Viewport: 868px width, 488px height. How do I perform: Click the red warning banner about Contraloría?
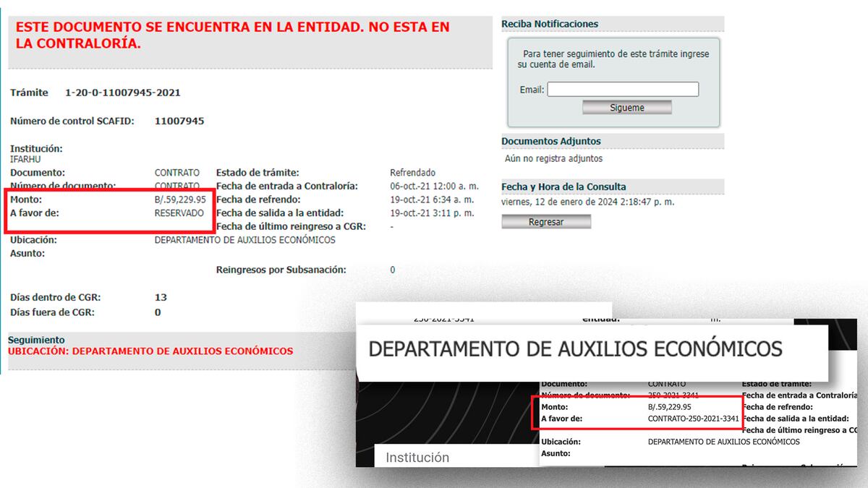[231, 35]
